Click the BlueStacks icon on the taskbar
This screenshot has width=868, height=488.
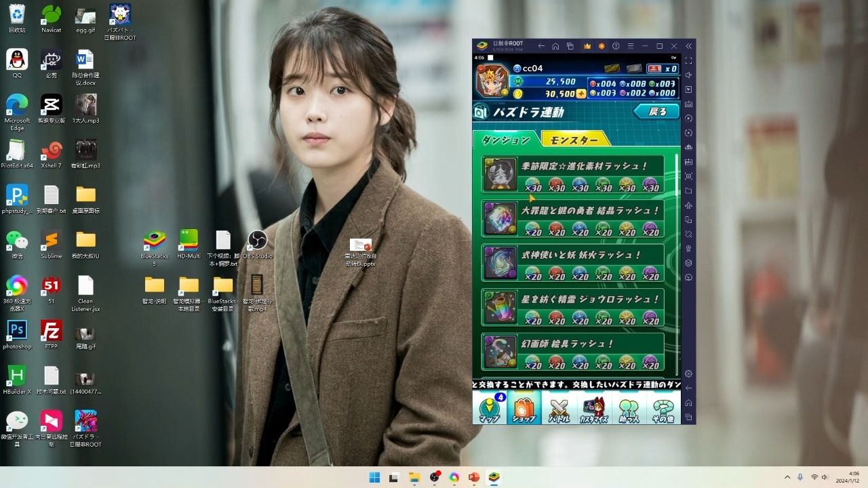494,477
